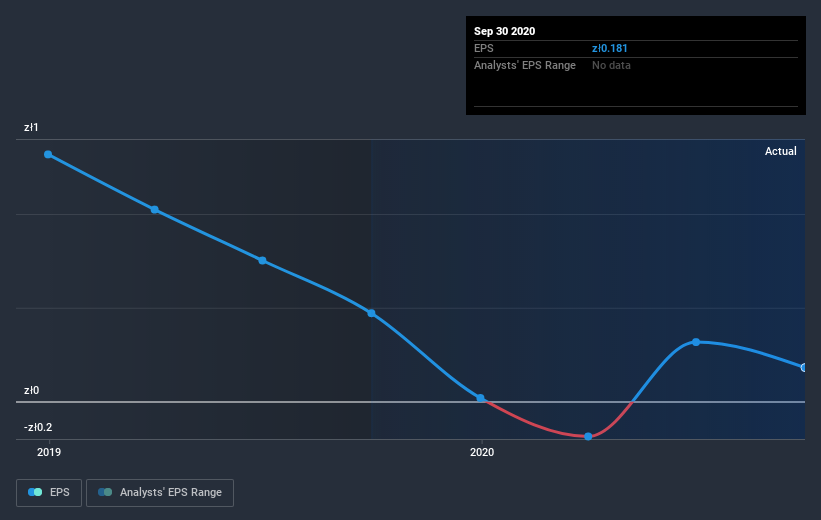Screen dimensions: 821x520
Task: Click the zł1 y-axis label
Action: (31, 127)
